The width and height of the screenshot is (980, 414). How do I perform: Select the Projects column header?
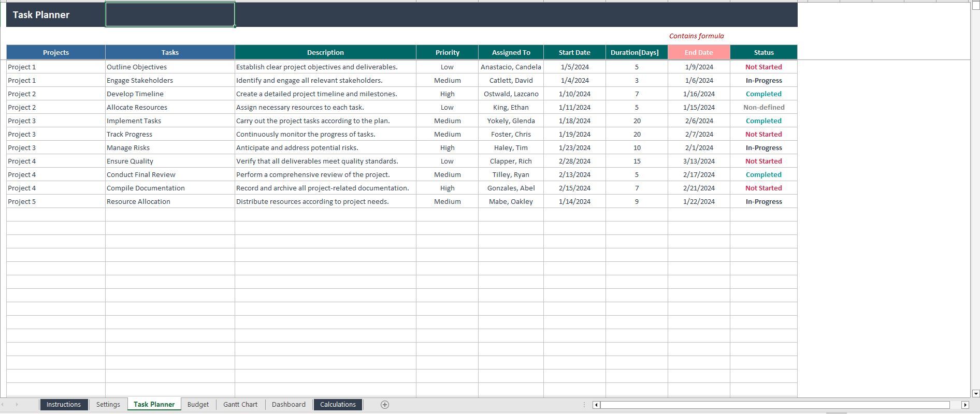point(56,52)
